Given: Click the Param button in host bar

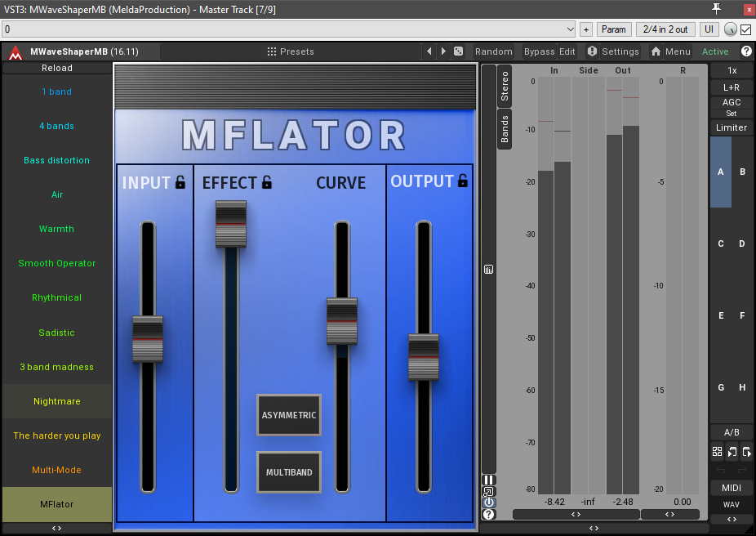Looking at the screenshot, I should click(x=613, y=29).
